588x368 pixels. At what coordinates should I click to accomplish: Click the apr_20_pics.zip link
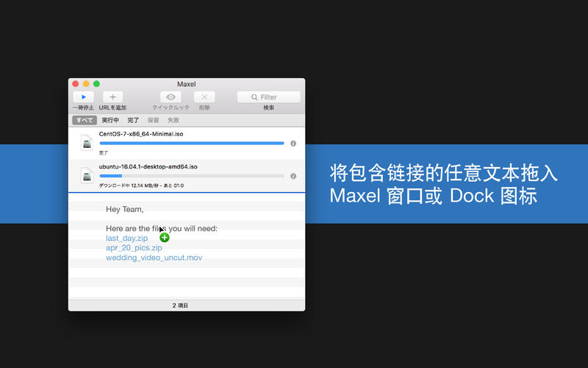coord(134,248)
